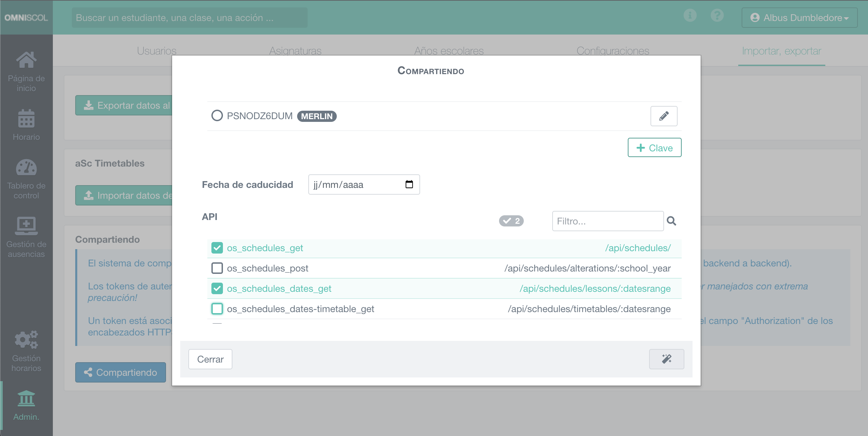Open the date picker for Fecha de caducidad
This screenshot has height=436, width=868.
click(409, 184)
